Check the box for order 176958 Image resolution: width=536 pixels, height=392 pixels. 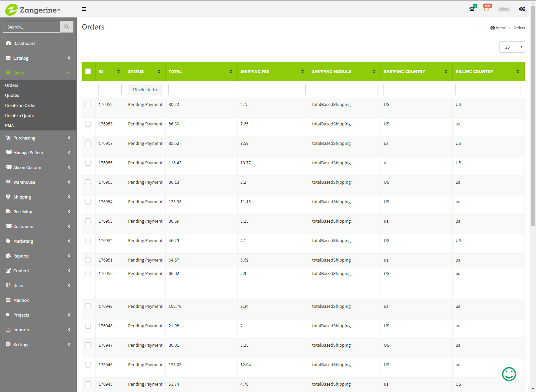(x=88, y=124)
